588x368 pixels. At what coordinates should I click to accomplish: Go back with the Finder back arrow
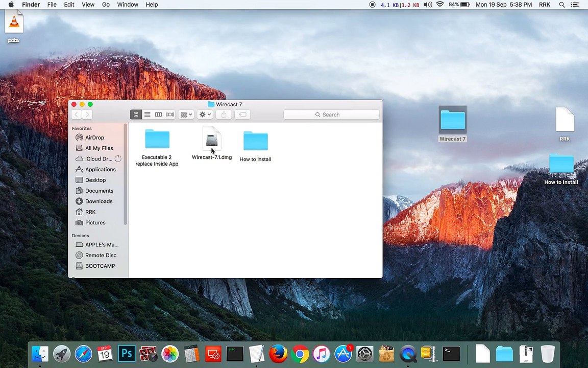[x=77, y=114]
